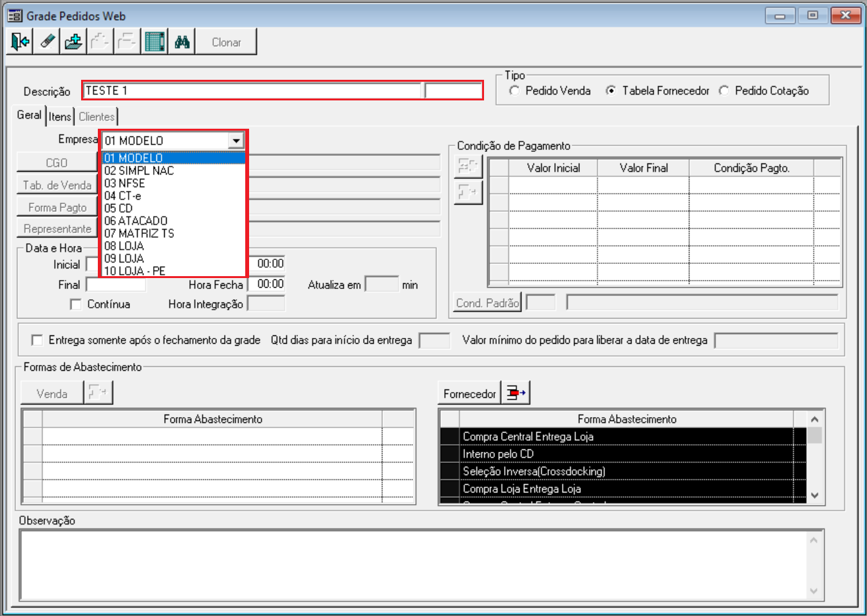
Task: Select the Pedido Cotação radio option
Action: click(724, 91)
